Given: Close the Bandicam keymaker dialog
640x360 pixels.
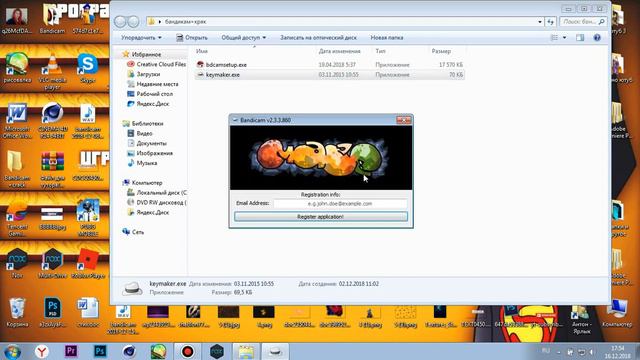Looking at the screenshot, I should (404, 120).
